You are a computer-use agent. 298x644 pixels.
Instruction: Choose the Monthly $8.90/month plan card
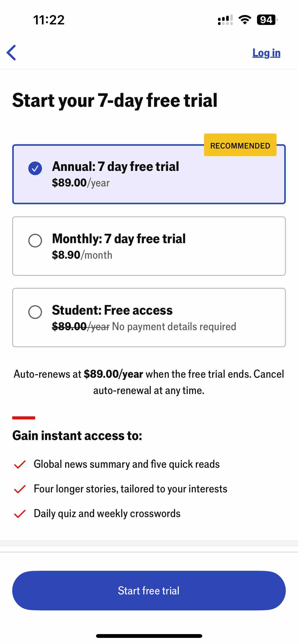[149, 246]
